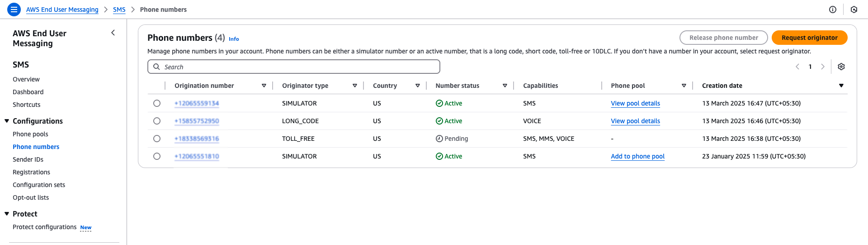Viewport: 868px width, 245px height.
Task: Click Release phone number button
Action: point(723,38)
